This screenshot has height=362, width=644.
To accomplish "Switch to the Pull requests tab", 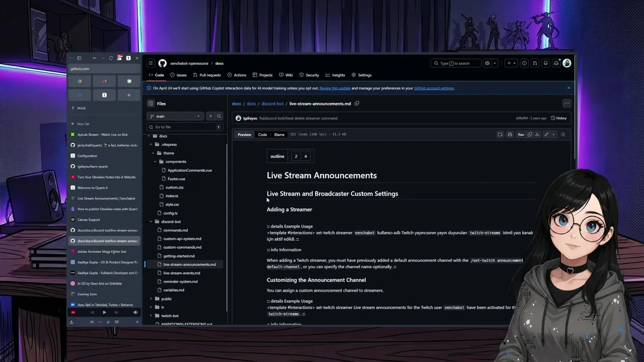I will point(207,75).
